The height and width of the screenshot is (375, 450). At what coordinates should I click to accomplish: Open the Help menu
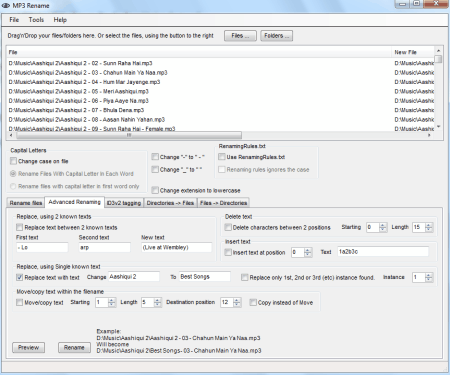pos(60,20)
